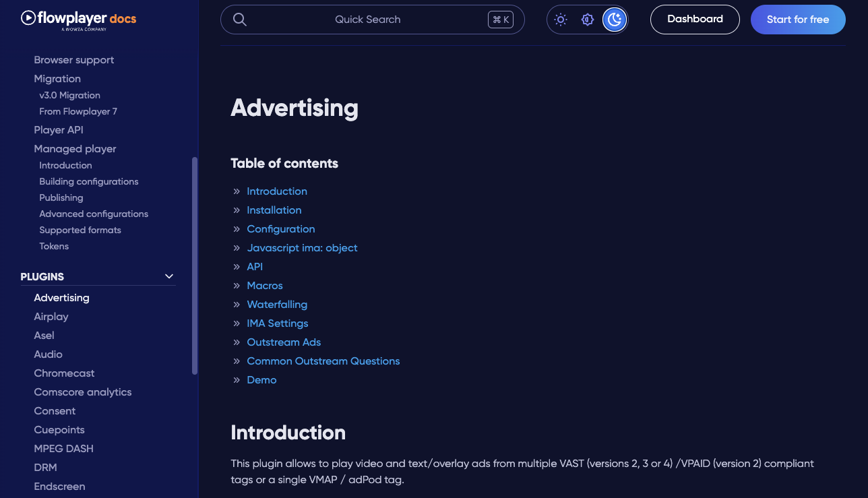Open Common Outstream Questions link
The height and width of the screenshot is (498, 868).
click(x=323, y=361)
